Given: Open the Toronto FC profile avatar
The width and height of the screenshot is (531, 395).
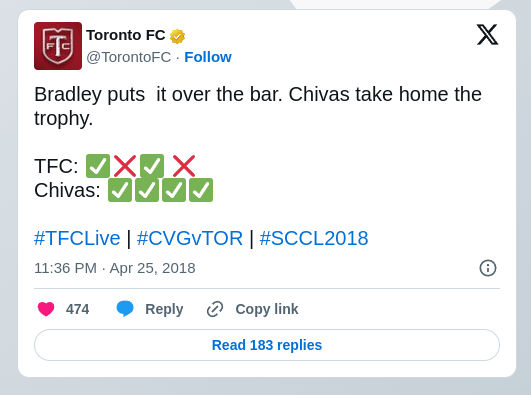Looking at the screenshot, I should 58,46.
